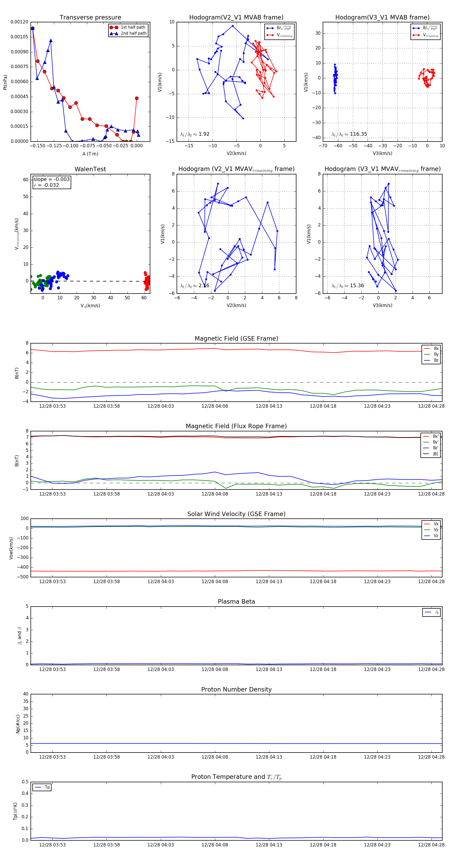Viewport: 473px width, 868px height.
Task: Click the λ1/λ3 ≈ 116.35 label
Action: pyautogui.click(x=349, y=134)
